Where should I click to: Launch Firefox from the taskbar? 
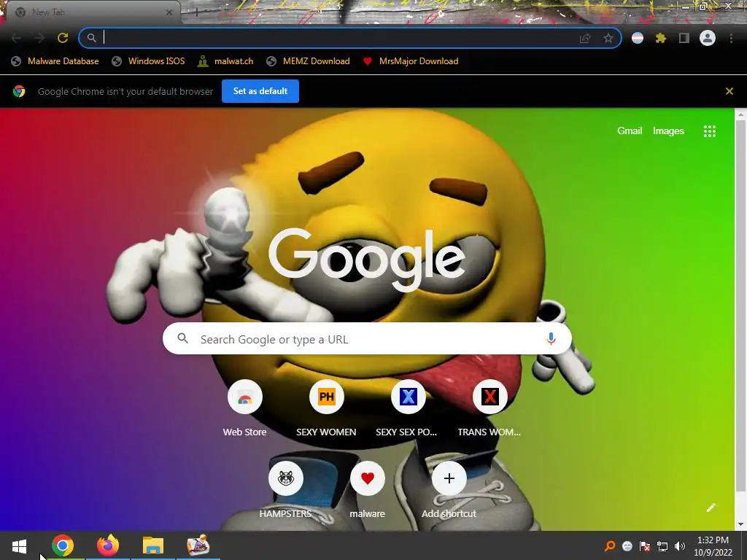tap(108, 545)
